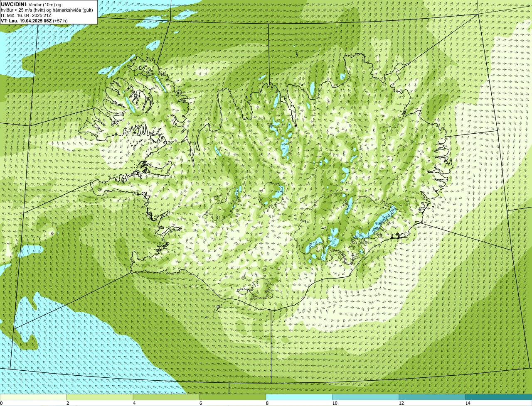
Task: Click the '12' scale label
Action: (401, 403)
